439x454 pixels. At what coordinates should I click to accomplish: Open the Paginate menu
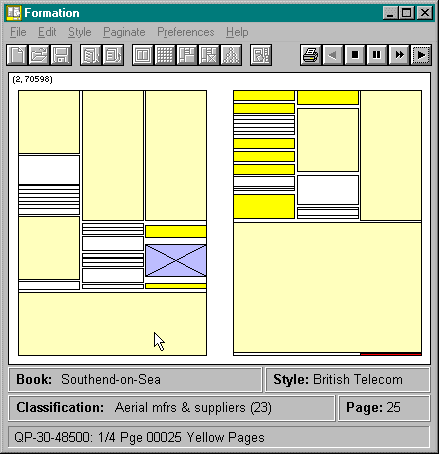[124, 32]
